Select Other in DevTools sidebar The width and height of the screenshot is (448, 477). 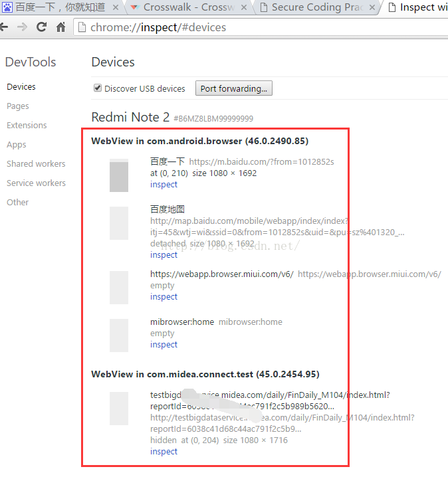click(18, 203)
